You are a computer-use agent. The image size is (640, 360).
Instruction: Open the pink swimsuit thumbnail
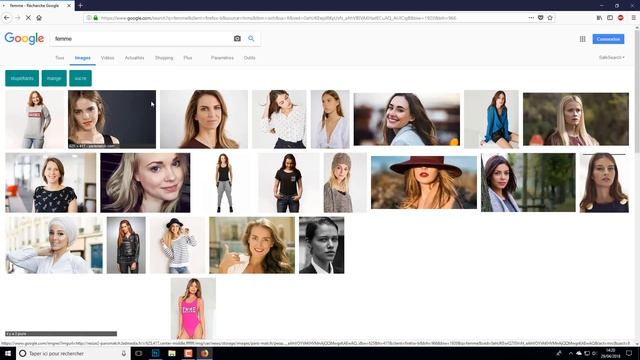pyautogui.click(x=193, y=309)
